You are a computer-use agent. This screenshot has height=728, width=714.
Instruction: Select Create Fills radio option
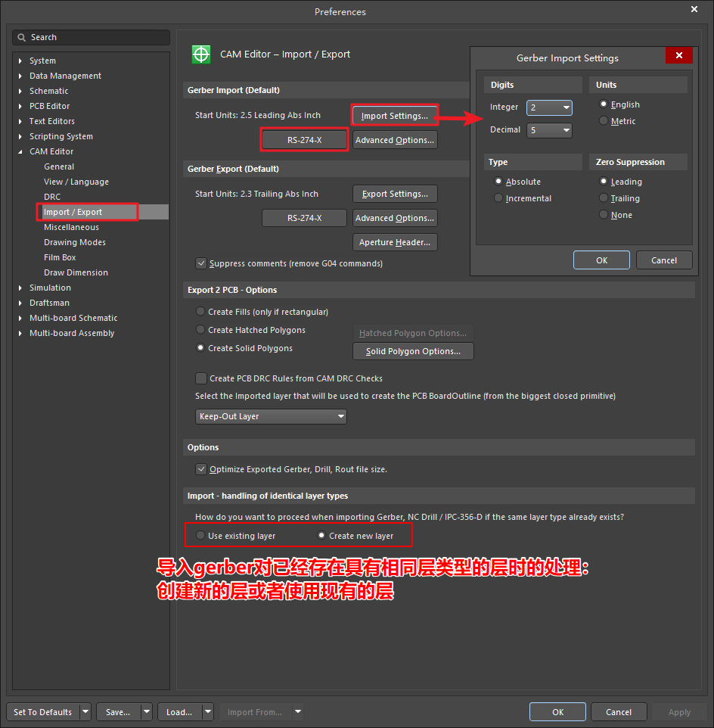200,312
